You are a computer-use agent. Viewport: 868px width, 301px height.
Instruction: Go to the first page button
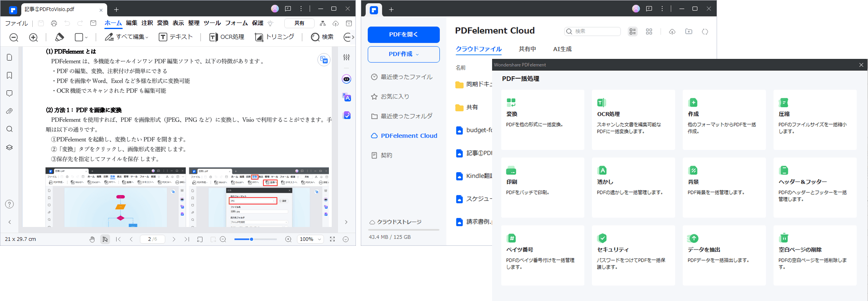pyautogui.click(x=118, y=239)
